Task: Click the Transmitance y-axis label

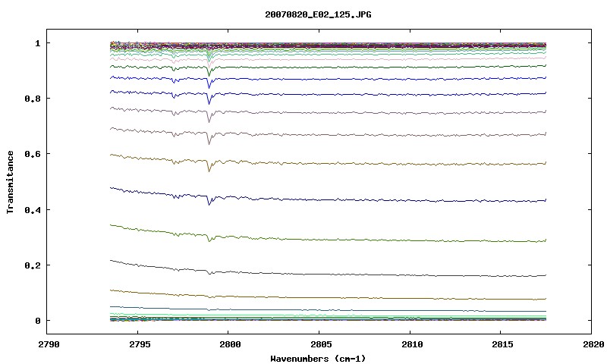Action: tap(11, 182)
